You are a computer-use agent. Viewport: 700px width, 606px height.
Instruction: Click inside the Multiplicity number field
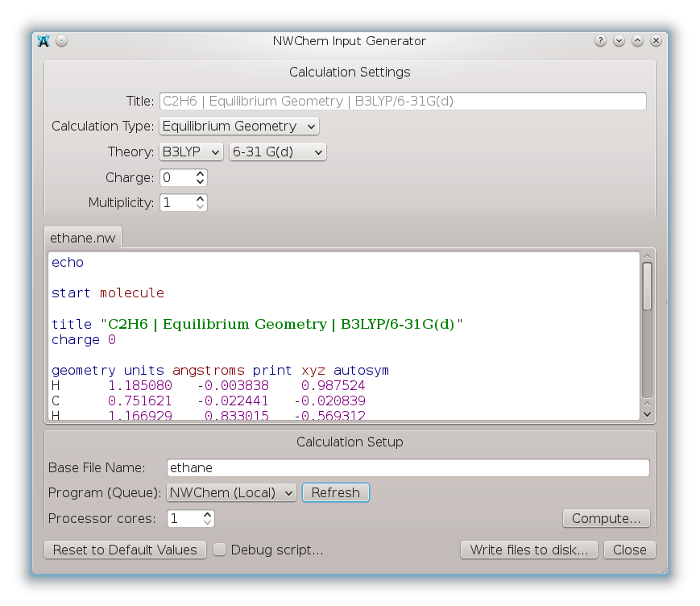pyautogui.click(x=177, y=203)
